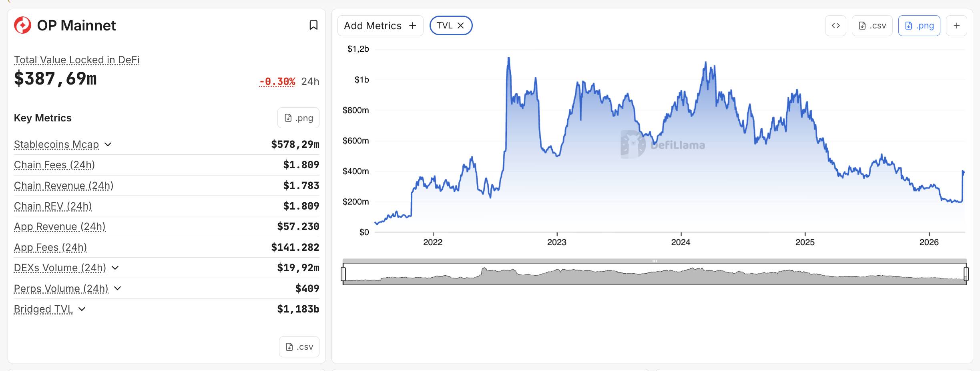This screenshot has height=371, width=980.
Task: Click the left handle of the timeline range slider
Action: point(343,274)
